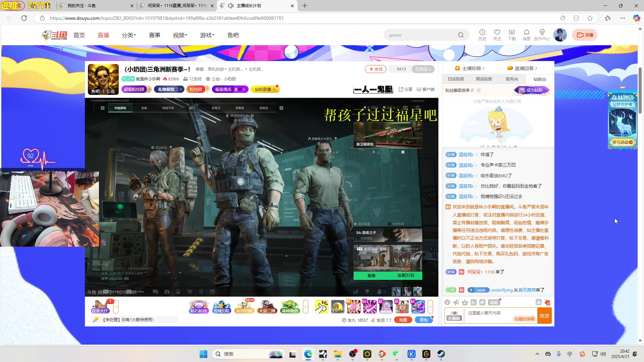Image resolution: width=644 pixels, height=362 pixels.
Task: Open the crown font style icon
Action: (x=465, y=303)
